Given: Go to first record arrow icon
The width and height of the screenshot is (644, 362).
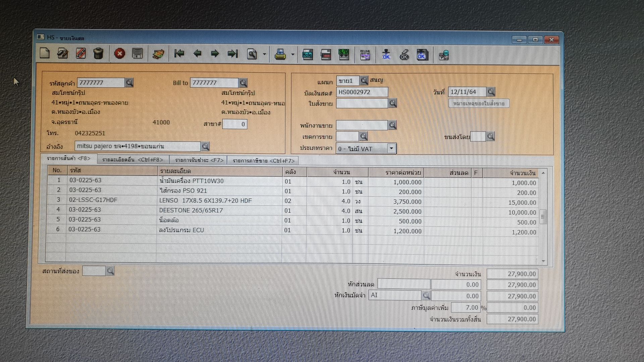Looking at the screenshot, I should [179, 54].
